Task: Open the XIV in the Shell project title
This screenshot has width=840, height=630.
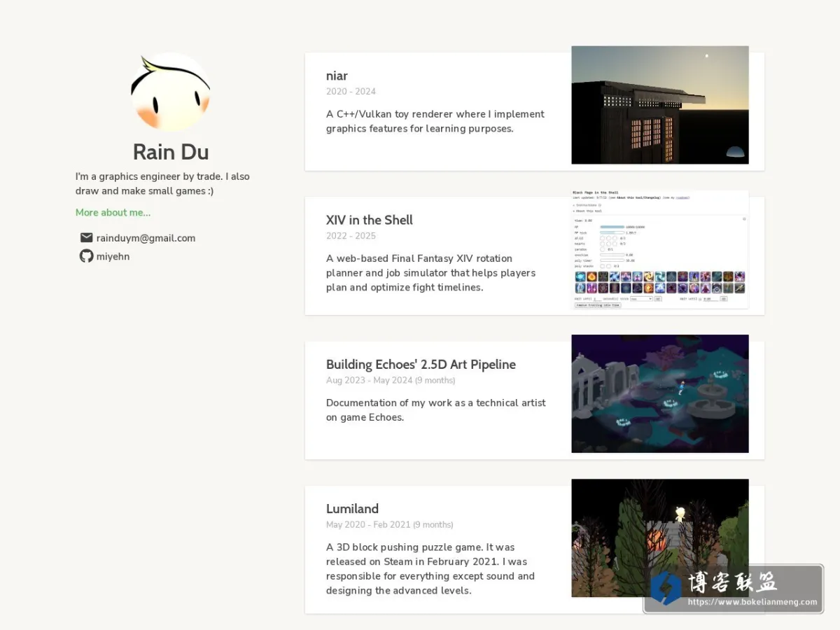Action: (370, 220)
